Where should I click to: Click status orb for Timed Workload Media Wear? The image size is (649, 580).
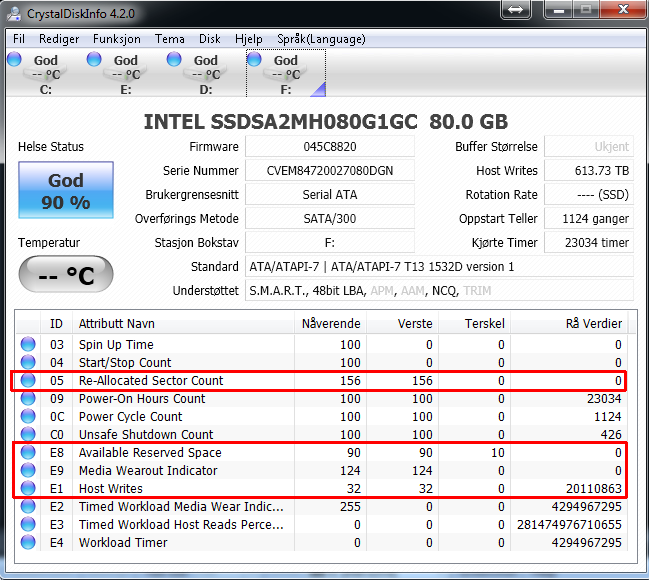(28, 506)
